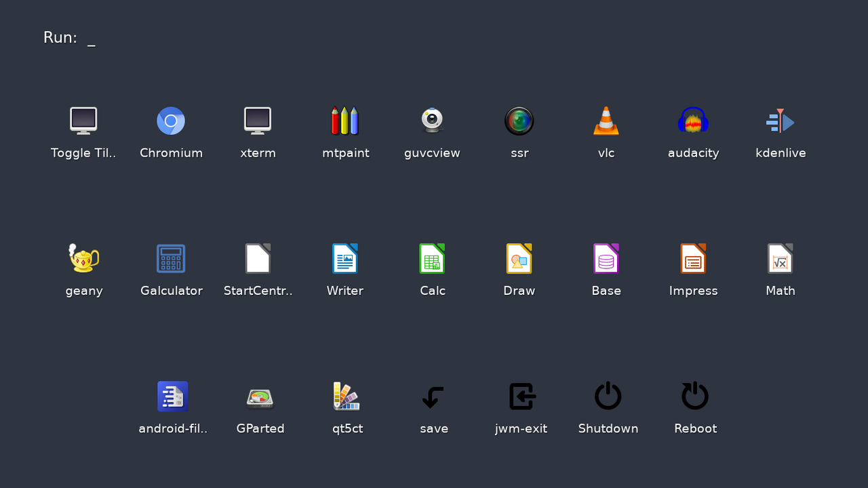Open the vlc traffic cone icon
Screen dimensions: 868x488
tap(606, 121)
